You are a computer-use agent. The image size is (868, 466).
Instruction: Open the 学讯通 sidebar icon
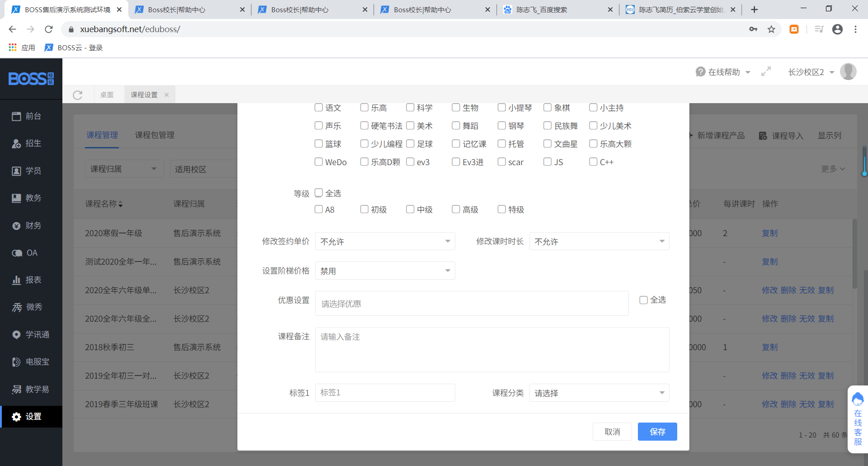(x=16, y=335)
